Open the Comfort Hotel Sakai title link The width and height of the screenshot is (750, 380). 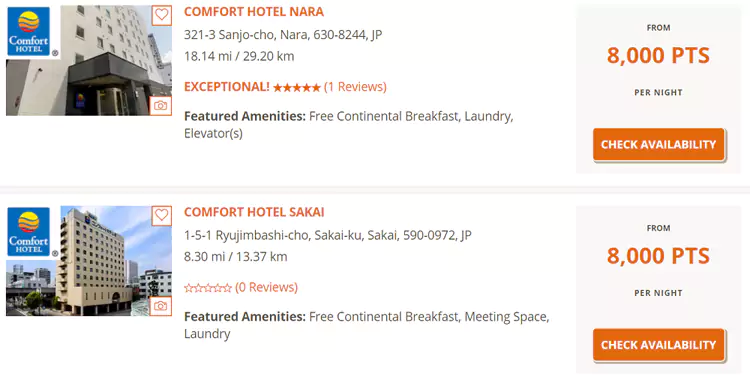click(254, 212)
